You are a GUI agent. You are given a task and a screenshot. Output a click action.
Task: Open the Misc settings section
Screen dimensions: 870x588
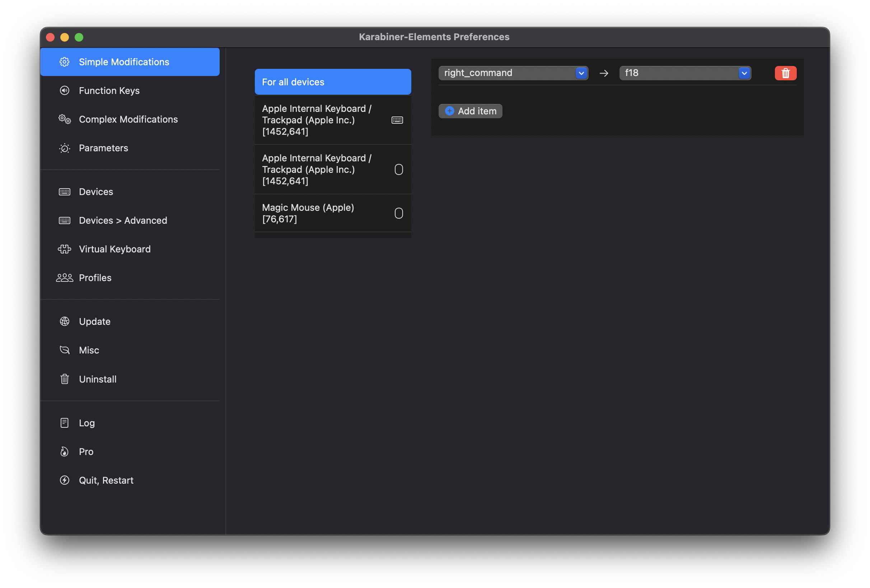[89, 350]
